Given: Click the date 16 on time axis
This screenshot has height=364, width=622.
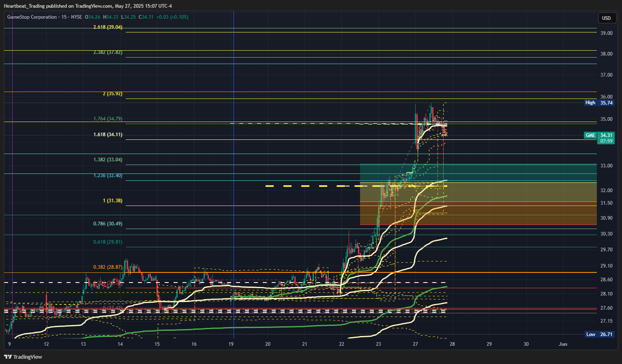Looking at the screenshot, I should tap(194, 344).
